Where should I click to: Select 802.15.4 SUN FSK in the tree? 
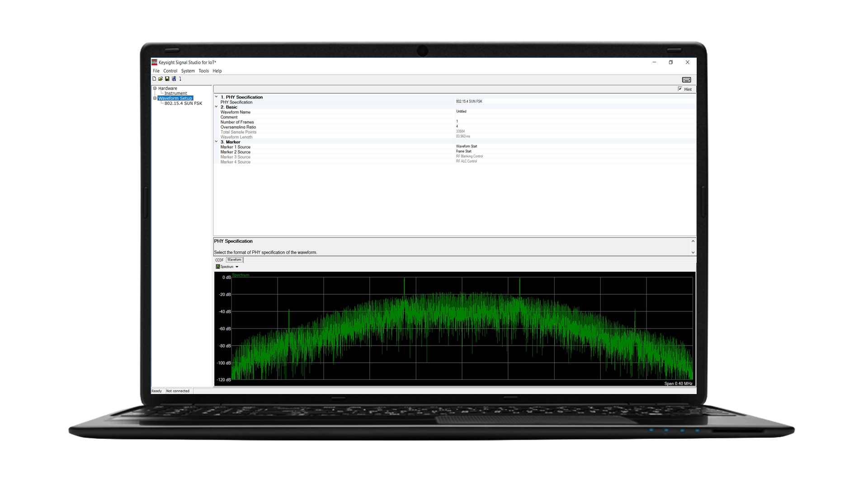click(183, 103)
